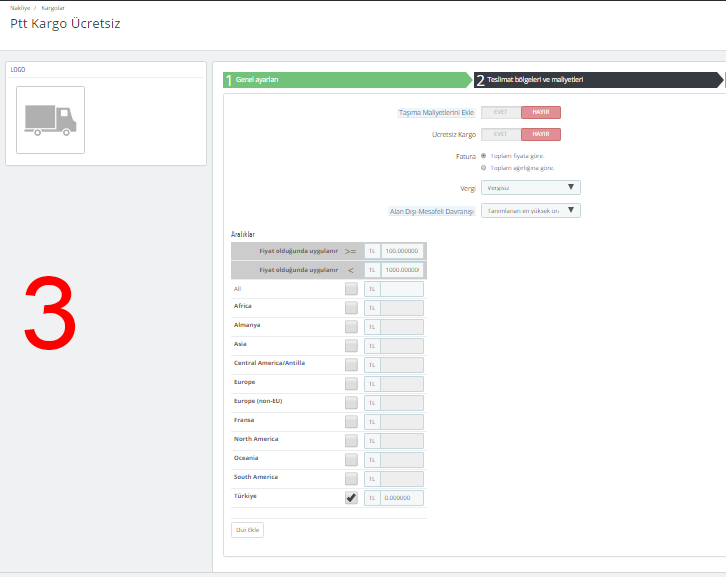Screen dimensions: 726x577
Task: Set Taşıma Maliyetlerini Ekle to HAYIR
Action: (541, 112)
